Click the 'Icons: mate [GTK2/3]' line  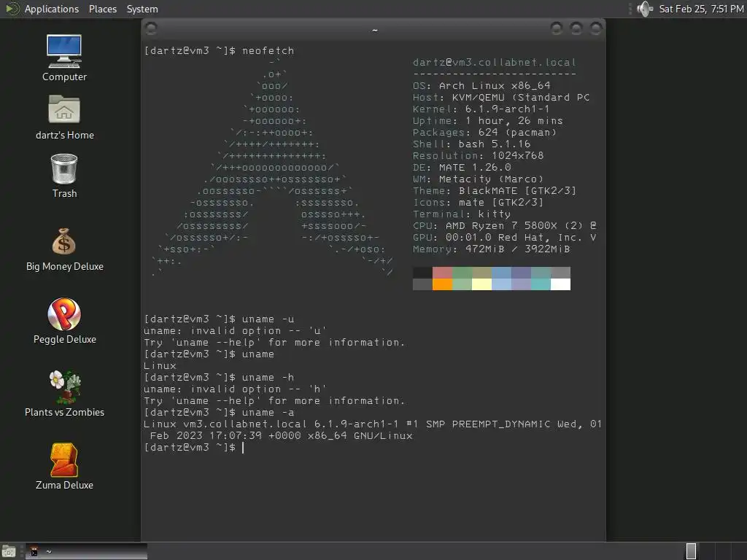tap(478, 203)
